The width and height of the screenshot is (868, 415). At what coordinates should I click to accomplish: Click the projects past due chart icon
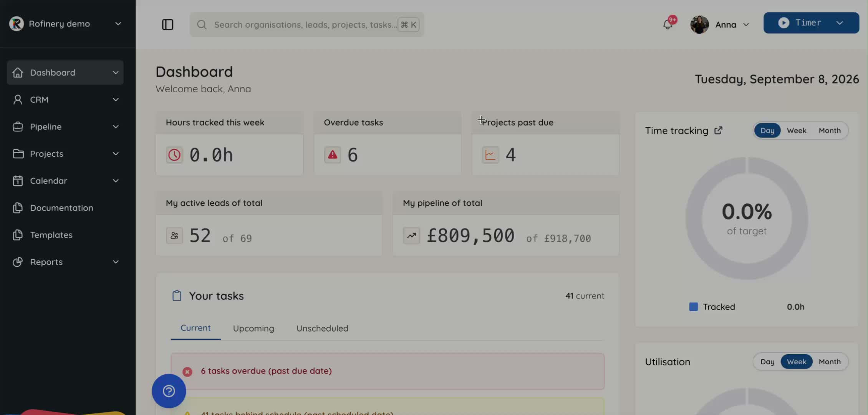click(x=490, y=155)
